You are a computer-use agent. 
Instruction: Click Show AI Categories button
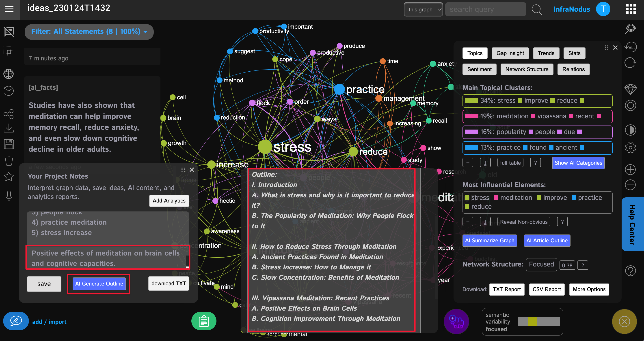point(578,163)
